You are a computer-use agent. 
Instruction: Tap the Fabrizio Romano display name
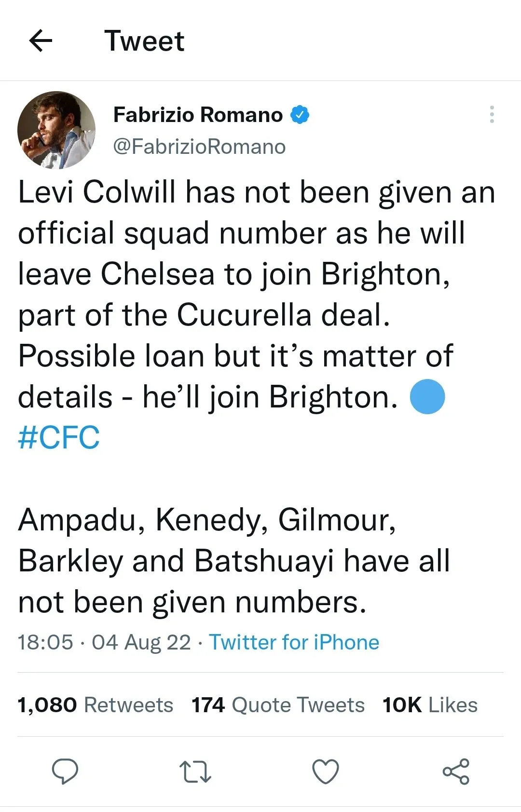[x=198, y=115]
